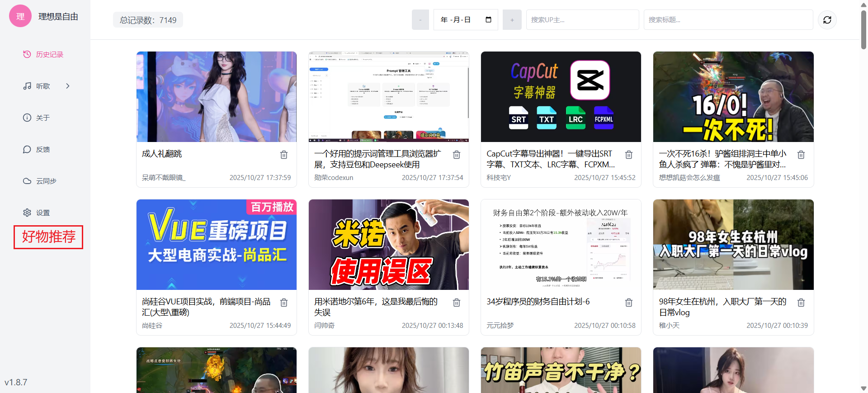Click into the 搜索标题 search box

727,20
